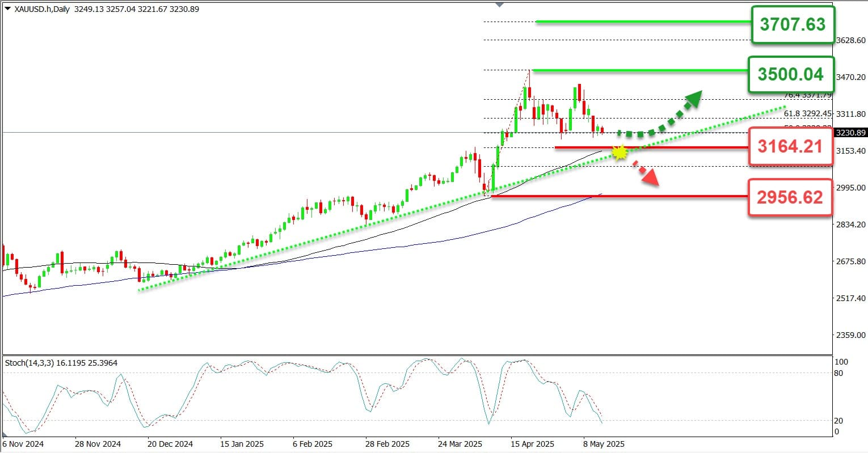Click the 15 Apr 2025 date label
Screen dimensions: 868x453
pyautogui.click(x=532, y=444)
